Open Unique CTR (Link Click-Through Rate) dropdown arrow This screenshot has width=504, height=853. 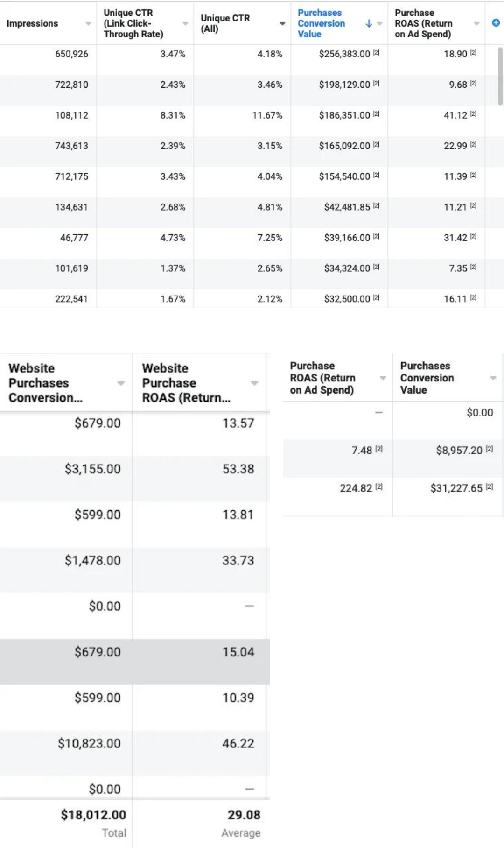[x=185, y=23]
